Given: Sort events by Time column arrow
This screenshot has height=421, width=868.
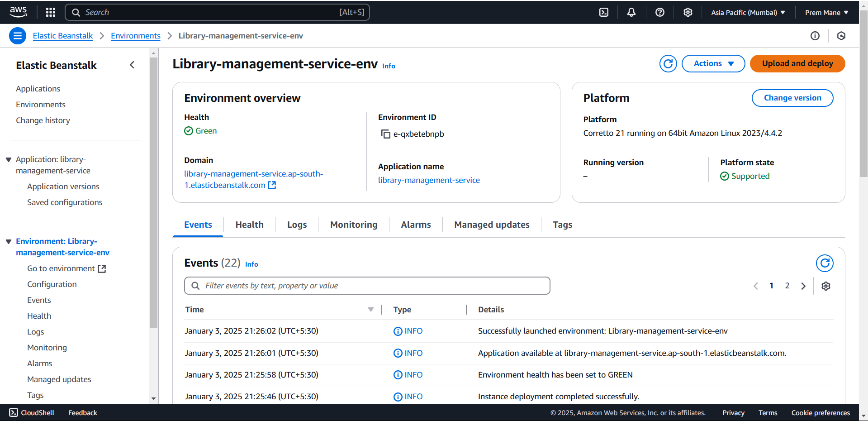Looking at the screenshot, I should pos(371,310).
